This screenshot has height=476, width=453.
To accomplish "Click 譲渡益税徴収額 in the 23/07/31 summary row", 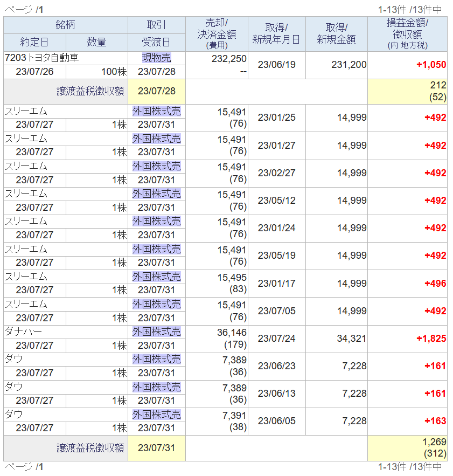I will 90,448.
